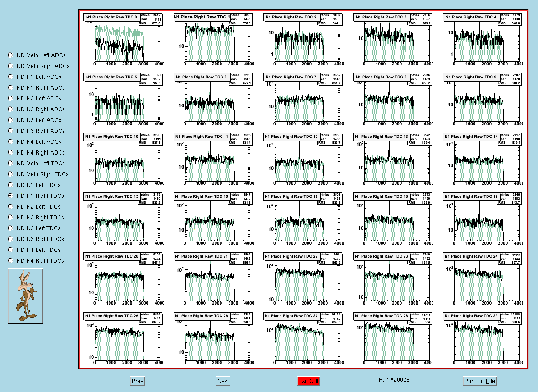Select the Raw TDC 18 plot pad
The height and width of the screenshot is (392, 538).
[393, 219]
